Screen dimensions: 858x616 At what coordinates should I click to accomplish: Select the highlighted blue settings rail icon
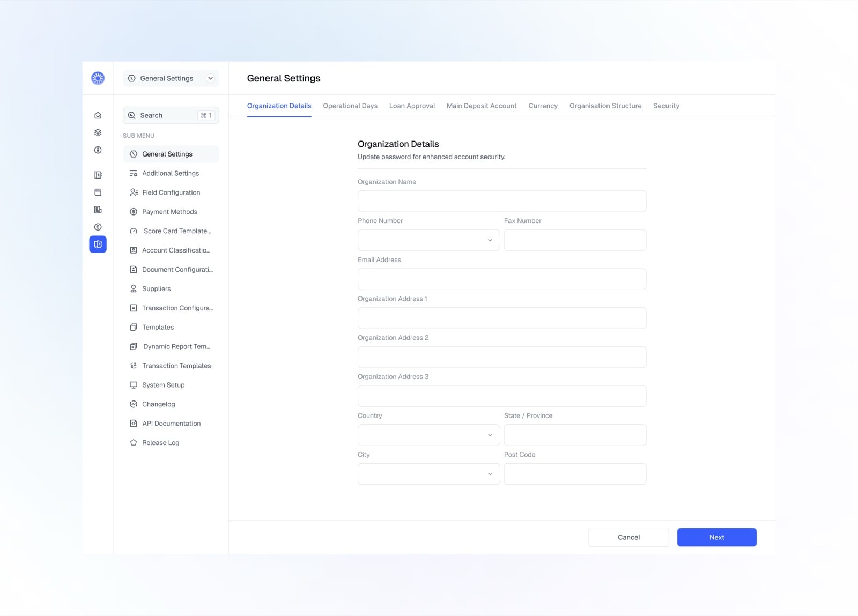[98, 244]
